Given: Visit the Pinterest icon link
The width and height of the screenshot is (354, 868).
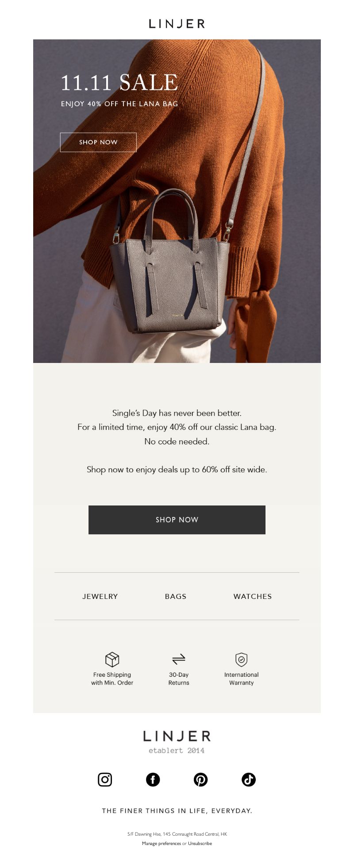Looking at the screenshot, I should [201, 779].
